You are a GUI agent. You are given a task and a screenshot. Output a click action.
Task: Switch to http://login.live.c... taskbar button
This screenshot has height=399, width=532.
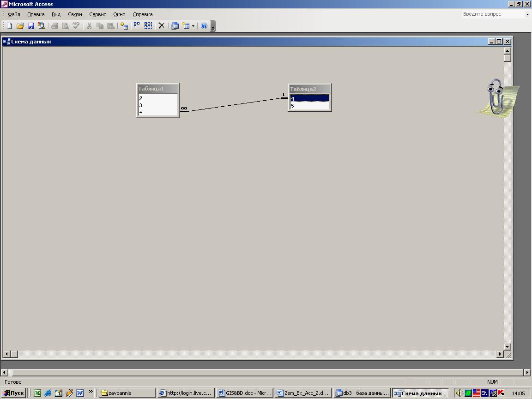pyautogui.click(x=186, y=393)
